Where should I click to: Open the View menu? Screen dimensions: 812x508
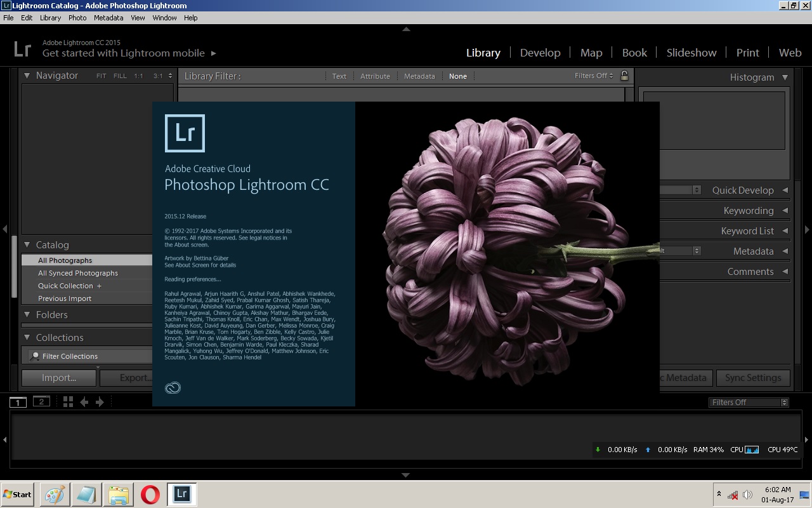click(x=138, y=18)
